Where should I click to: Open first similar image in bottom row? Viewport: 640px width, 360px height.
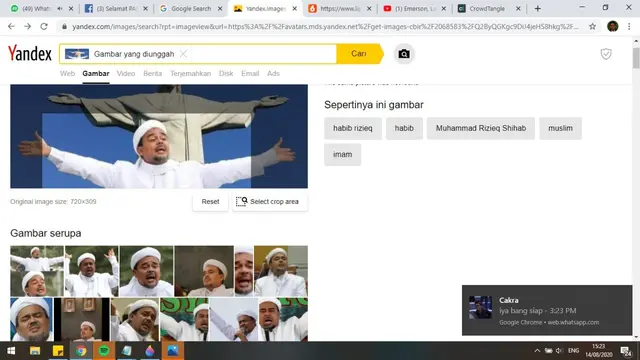point(31,319)
